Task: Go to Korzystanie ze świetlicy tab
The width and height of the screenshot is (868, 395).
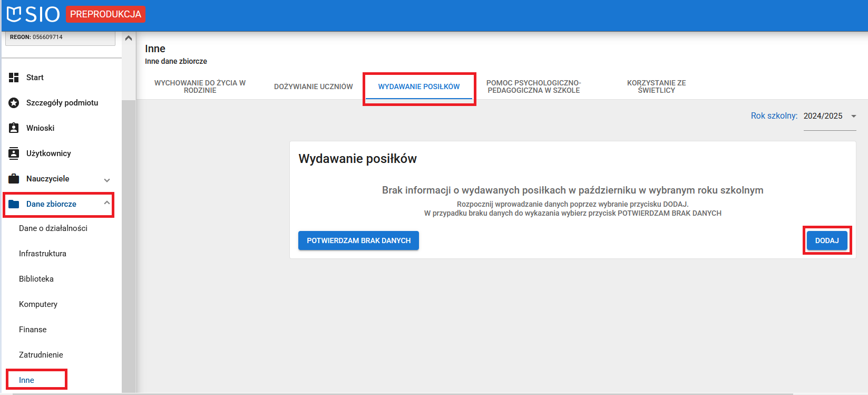Action: coord(656,86)
